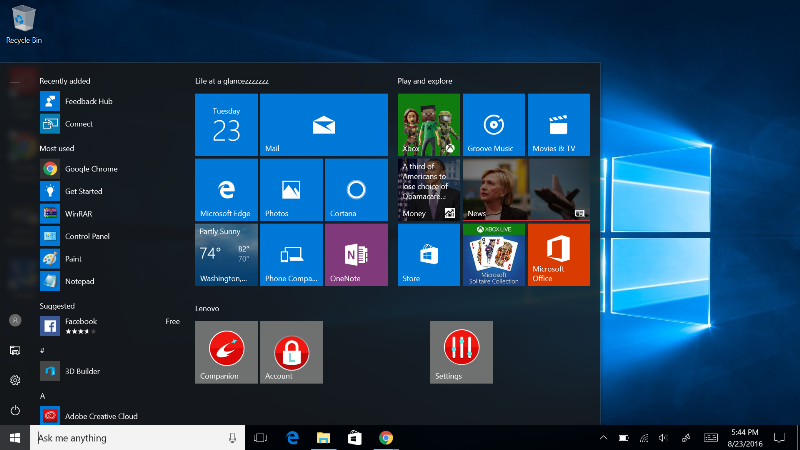This screenshot has width=800, height=450.
Task: Open the Lenovo Settings tile
Action: point(461,352)
